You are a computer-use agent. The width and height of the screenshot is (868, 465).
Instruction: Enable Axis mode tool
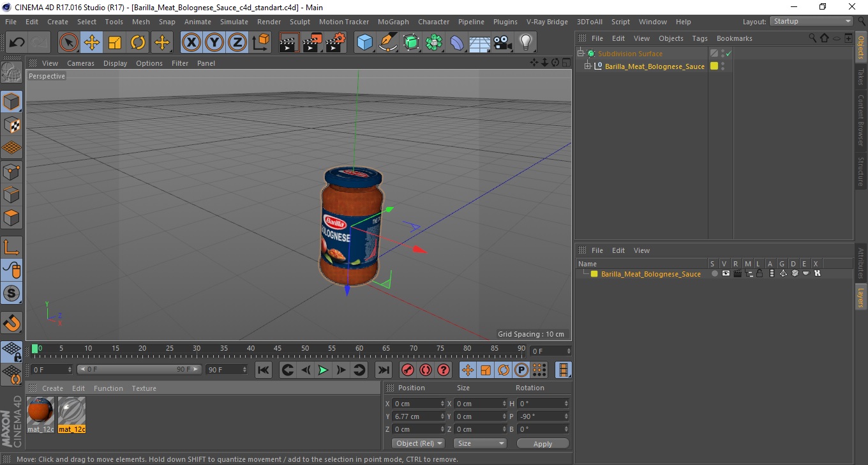point(11,247)
